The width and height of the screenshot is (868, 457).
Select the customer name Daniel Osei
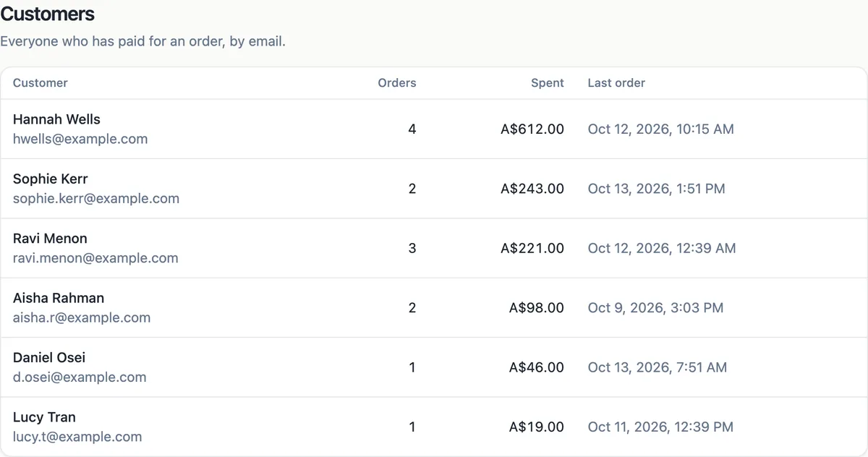click(x=49, y=357)
